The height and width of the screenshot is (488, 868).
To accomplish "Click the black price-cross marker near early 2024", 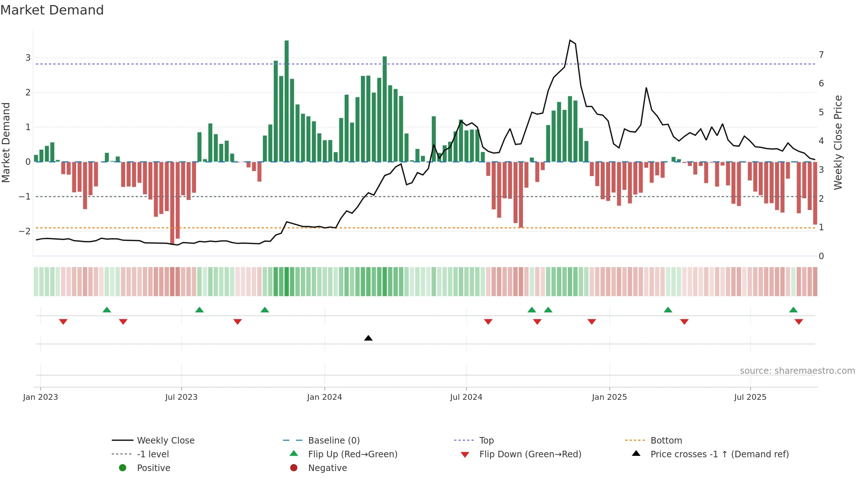I will tap(368, 338).
